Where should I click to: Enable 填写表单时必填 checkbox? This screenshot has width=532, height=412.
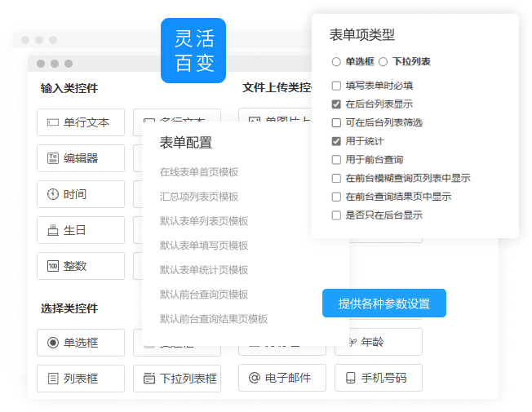click(336, 85)
